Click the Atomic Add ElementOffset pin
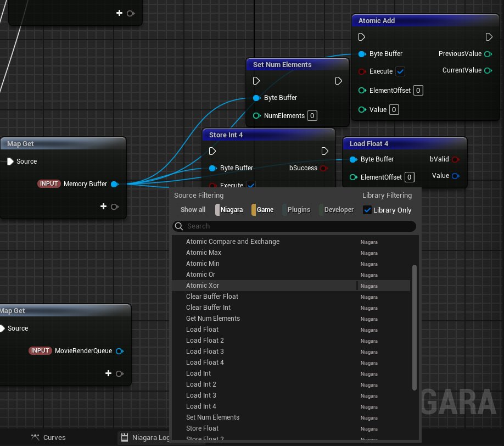Screen dimensions: 504x446 tap(362, 91)
